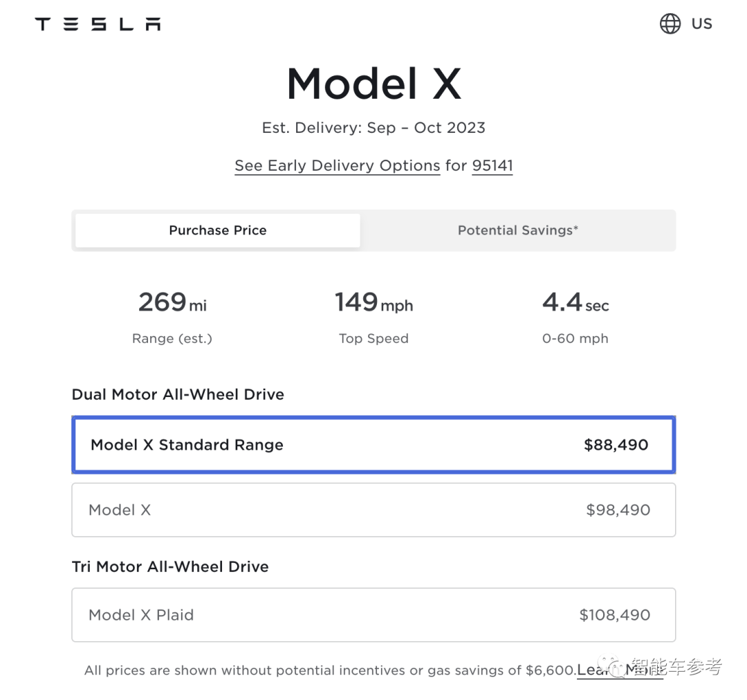The width and height of the screenshot is (747, 700).
Task: Open the See Early Delivery Options link
Action: pyautogui.click(x=337, y=166)
